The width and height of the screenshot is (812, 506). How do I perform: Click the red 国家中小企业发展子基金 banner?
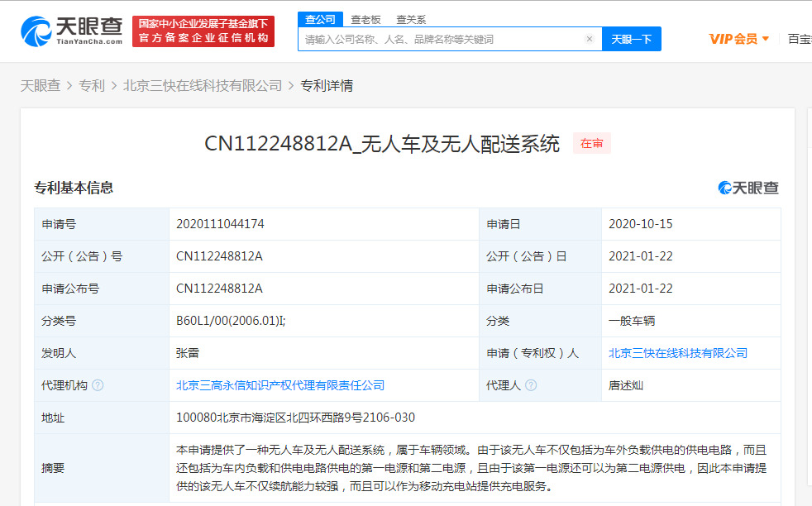point(203,31)
